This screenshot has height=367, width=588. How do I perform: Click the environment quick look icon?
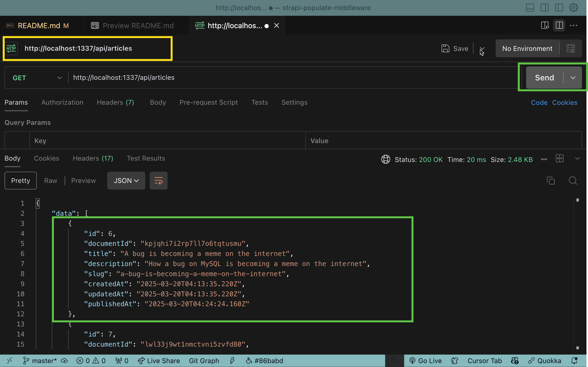[x=571, y=49]
